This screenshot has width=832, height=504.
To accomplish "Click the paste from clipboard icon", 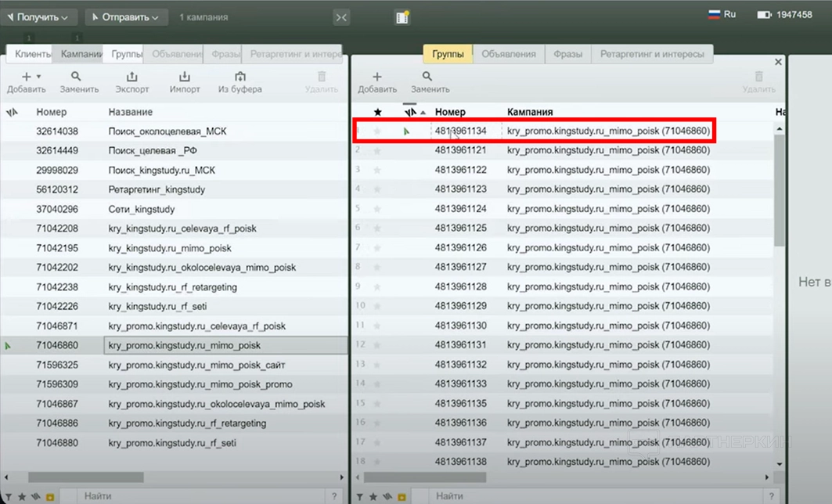I will [x=240, y=77].
